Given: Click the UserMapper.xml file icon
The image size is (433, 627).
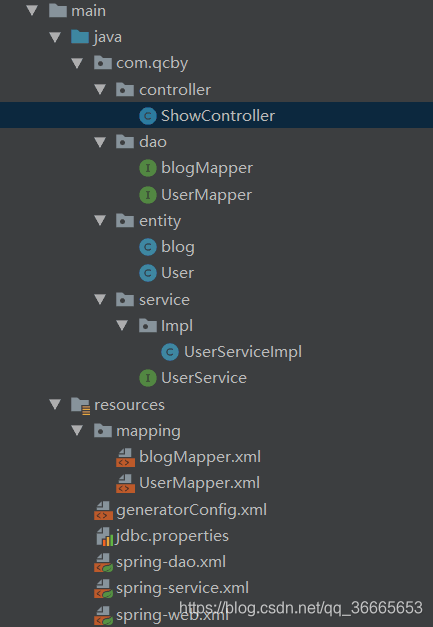Looking at the screenshot, I should tap(125, 483).
